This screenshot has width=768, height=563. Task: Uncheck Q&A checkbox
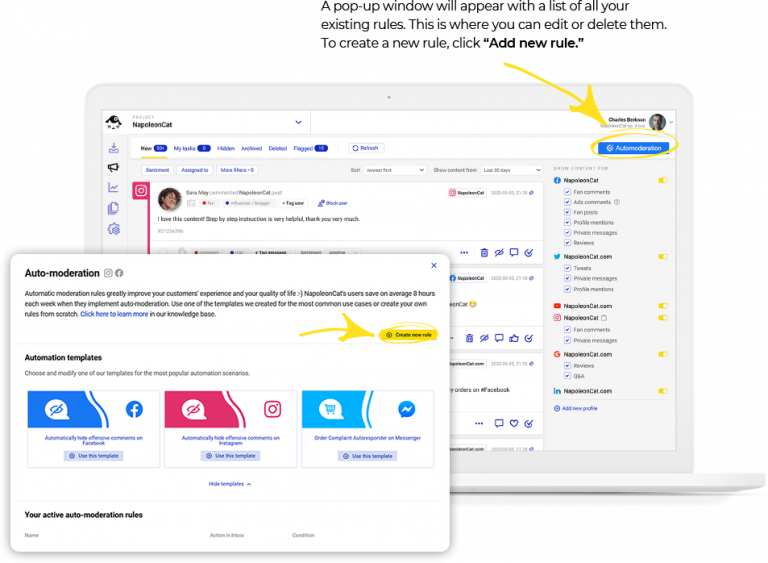coord(567,376)
